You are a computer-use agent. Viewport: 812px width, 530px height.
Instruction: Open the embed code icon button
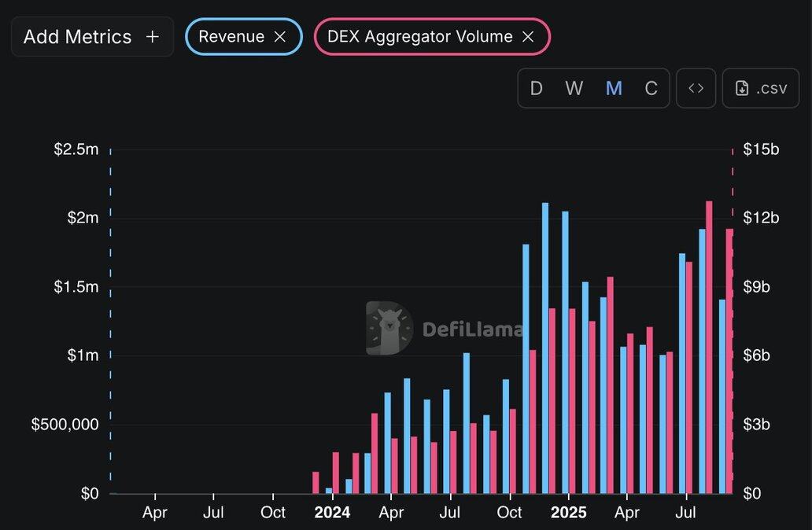(696, 88)
